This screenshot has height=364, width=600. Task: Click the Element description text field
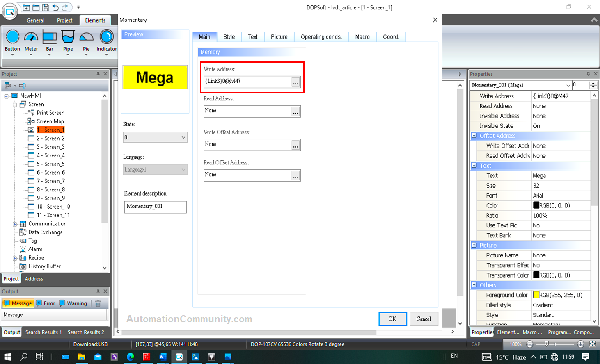(155, 207)
